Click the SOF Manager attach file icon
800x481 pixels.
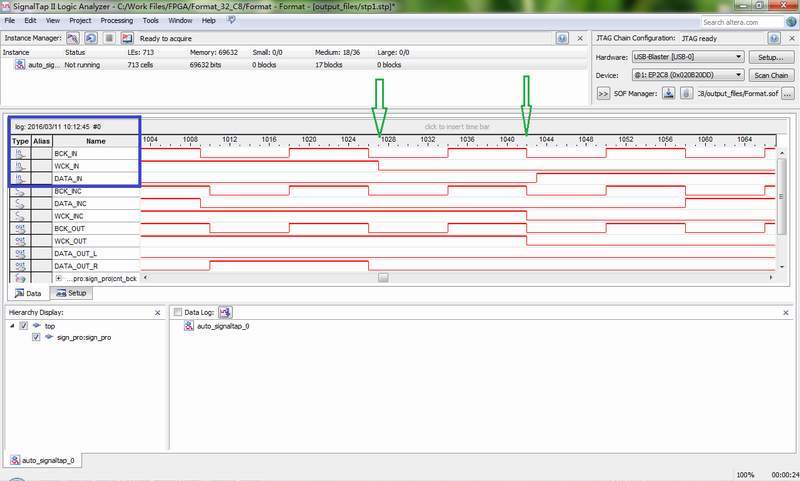click(x=686, y=93)
